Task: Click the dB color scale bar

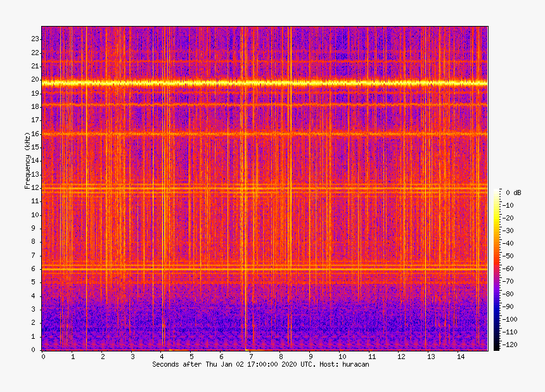Action: click(x=496, y=270)
